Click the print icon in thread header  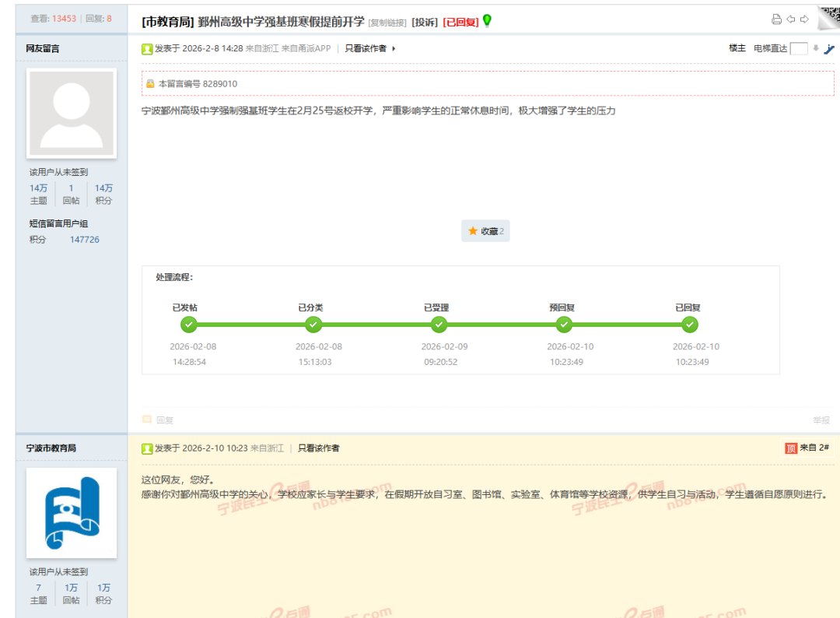776,19
